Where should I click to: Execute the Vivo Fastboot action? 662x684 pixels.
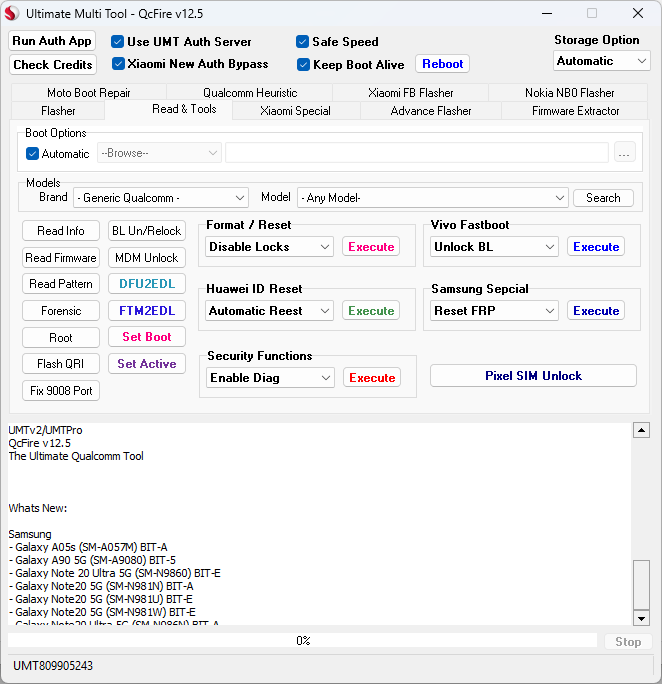pyautogui.click(x=596, y=247)
